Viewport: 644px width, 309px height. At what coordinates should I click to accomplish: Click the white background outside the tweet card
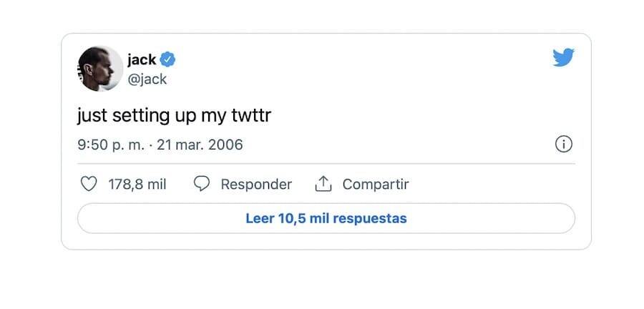(322, 279)
